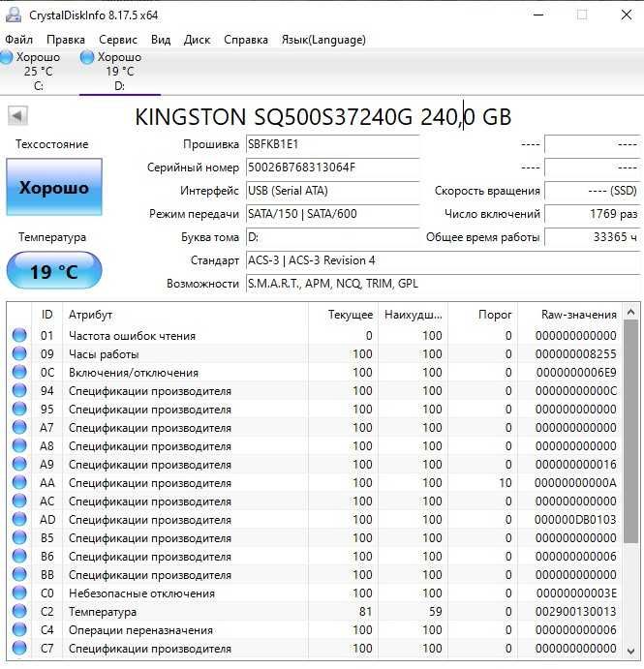Click the status icon for attribute C0
This screenshot has height=669, width=644.
[19, 593]
